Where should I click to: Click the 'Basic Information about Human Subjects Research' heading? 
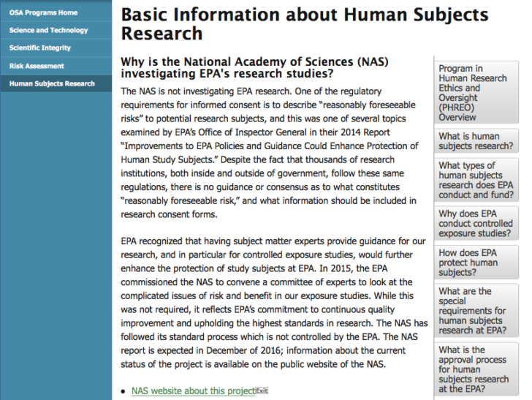305,24
